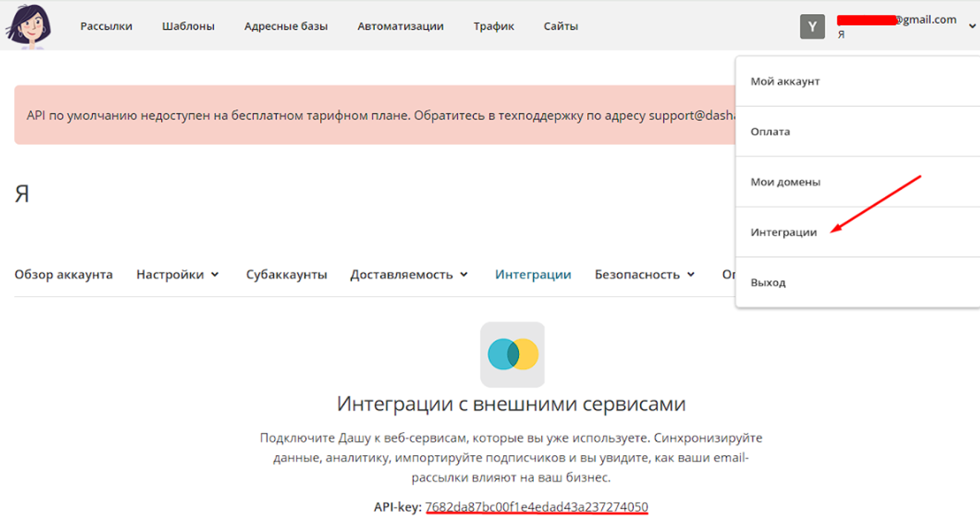
Task: Open Рассылки in top navigation
Action: coord(106,27)
